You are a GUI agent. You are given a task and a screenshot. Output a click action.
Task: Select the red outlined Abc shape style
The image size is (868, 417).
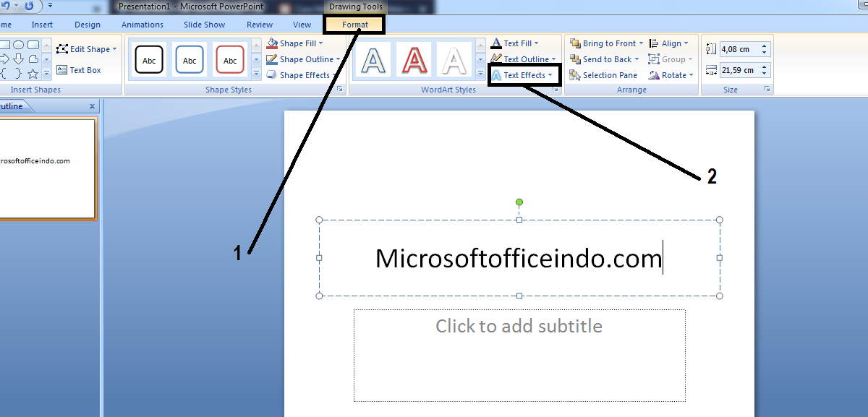230,59
